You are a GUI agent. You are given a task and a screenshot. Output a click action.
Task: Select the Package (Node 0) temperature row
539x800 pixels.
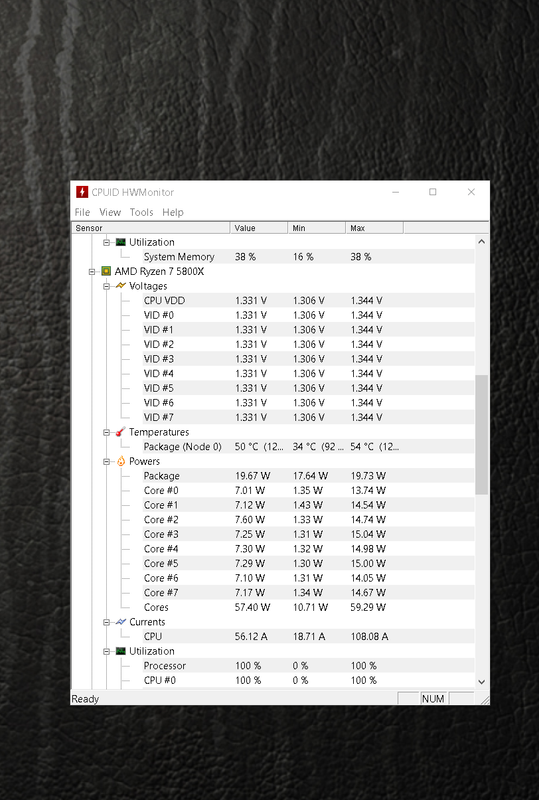(308, 447)
